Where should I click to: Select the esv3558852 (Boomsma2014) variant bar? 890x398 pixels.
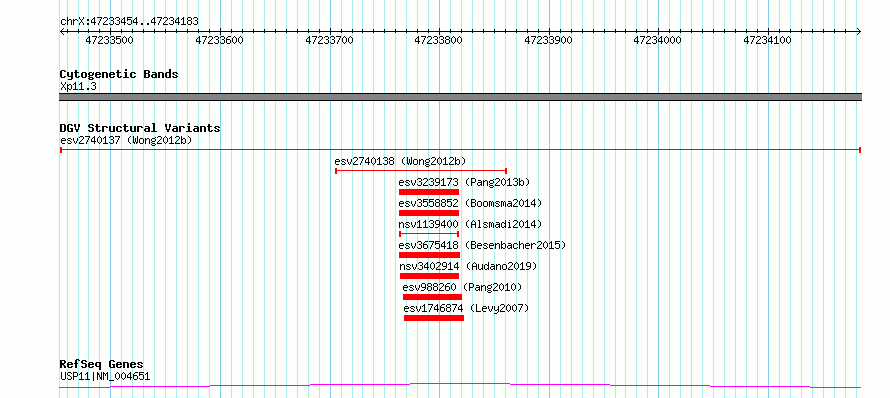point(429,213)
